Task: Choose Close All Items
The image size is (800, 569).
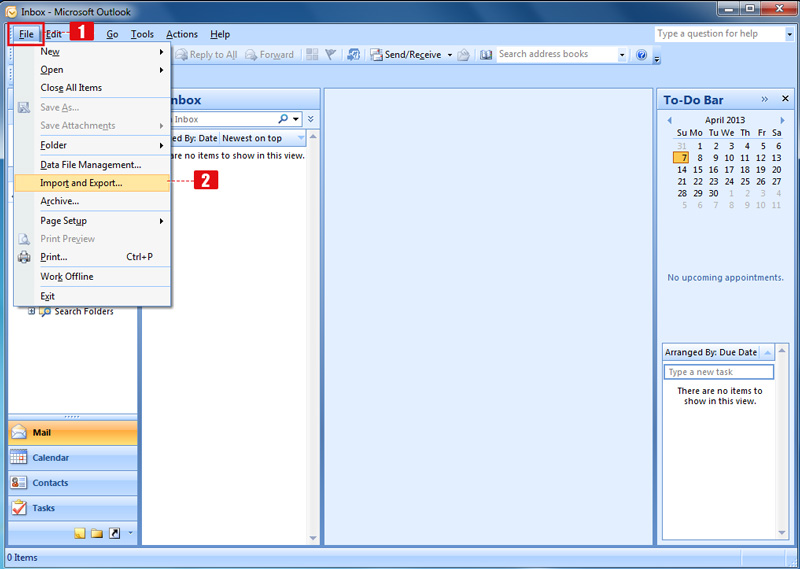Action: click(x=92, y=88)
